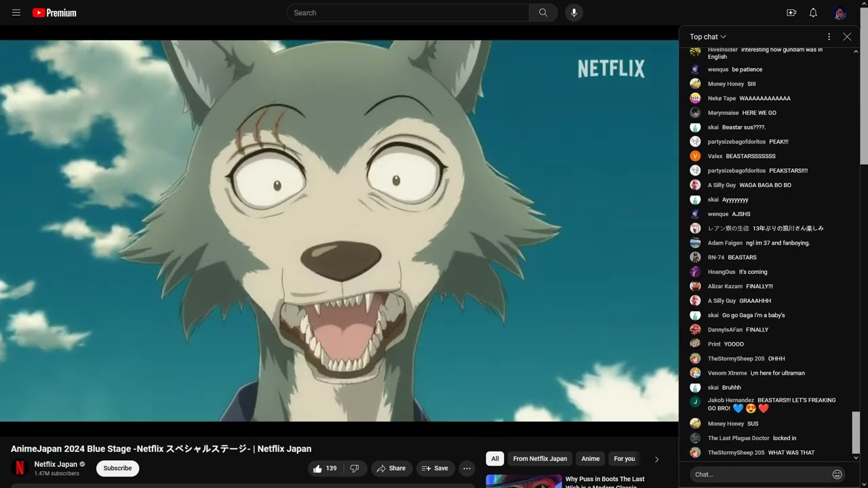Image resolution: width=868 pixels, height=488 pixels.
Task: Click RN-74's BEASTARS message
Action: coord(742,258)
